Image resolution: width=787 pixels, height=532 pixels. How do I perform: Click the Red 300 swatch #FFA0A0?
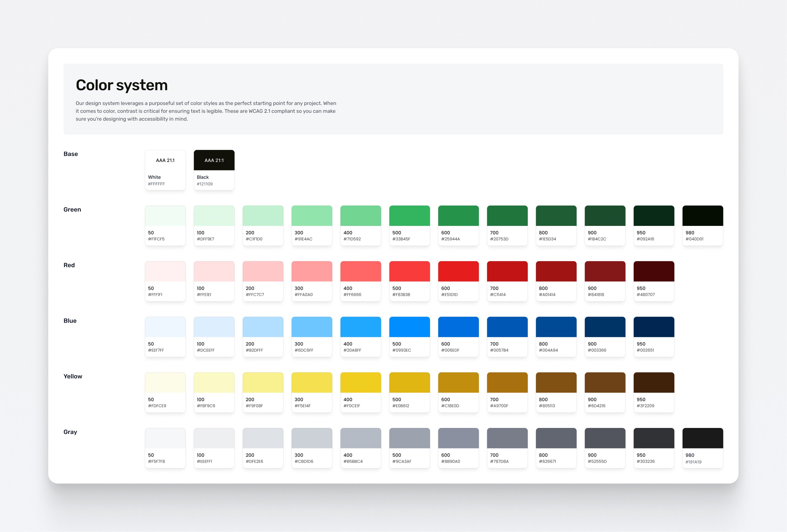coord(312,271)
